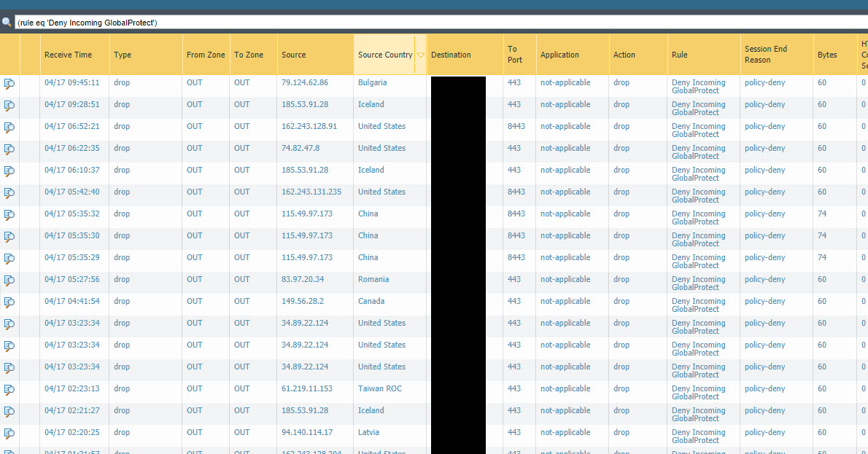Viewport: 868px width, 454px height.
Task: Click source IP 94.140.114.17
Action: [x=306, y=432]
